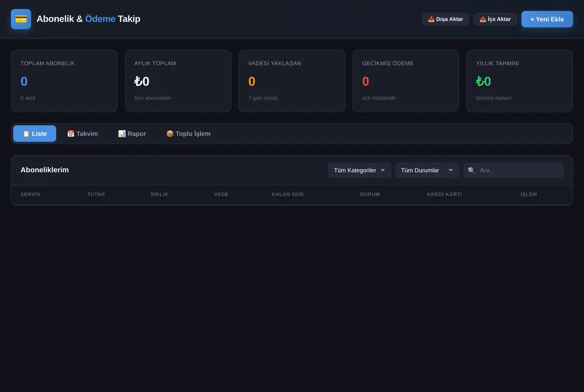The width and height of the screenshot is (584, 392).
Task: Click the search magnifier icon
Action: (x=471, y=170)
